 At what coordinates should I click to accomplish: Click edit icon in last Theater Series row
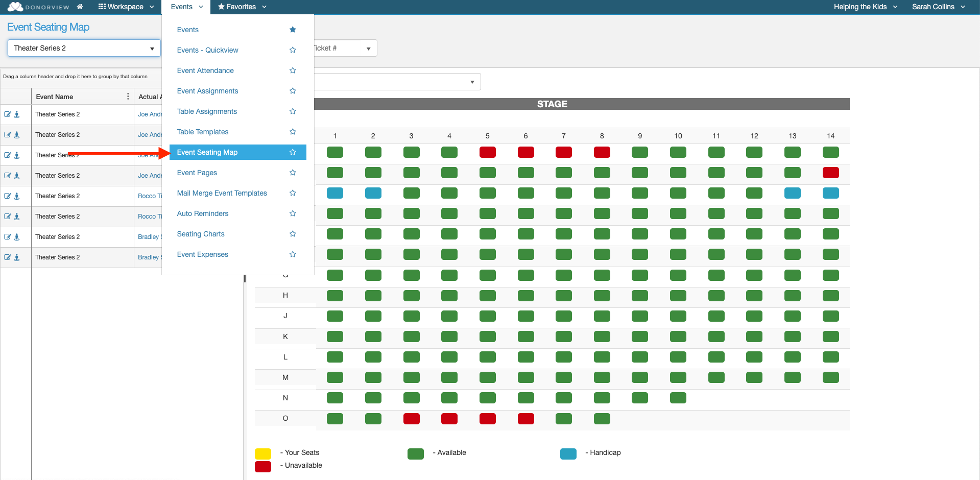point(8,257)
